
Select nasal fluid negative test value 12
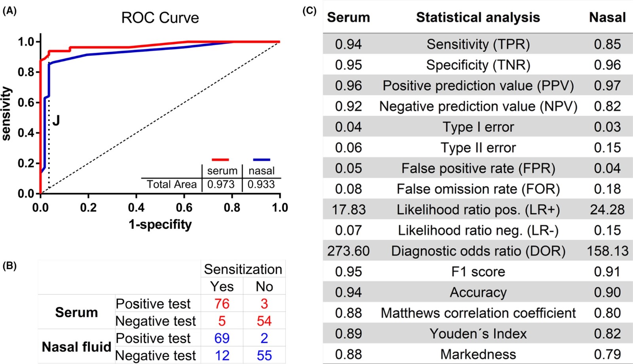click(222, 355)
